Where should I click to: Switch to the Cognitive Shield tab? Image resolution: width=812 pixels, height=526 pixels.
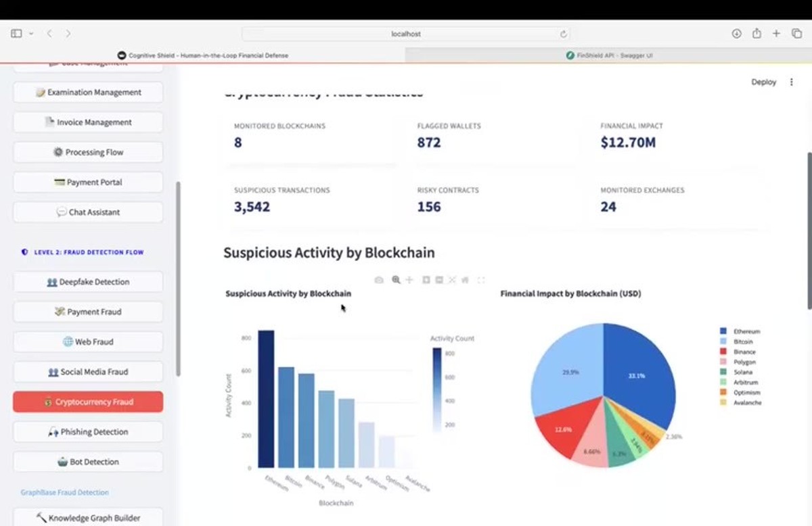(203, 55)
